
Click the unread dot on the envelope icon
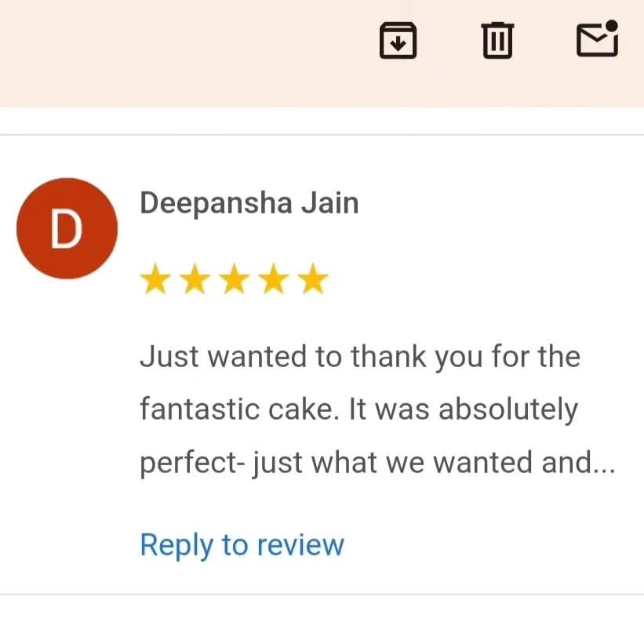click(x=612, y=25)
